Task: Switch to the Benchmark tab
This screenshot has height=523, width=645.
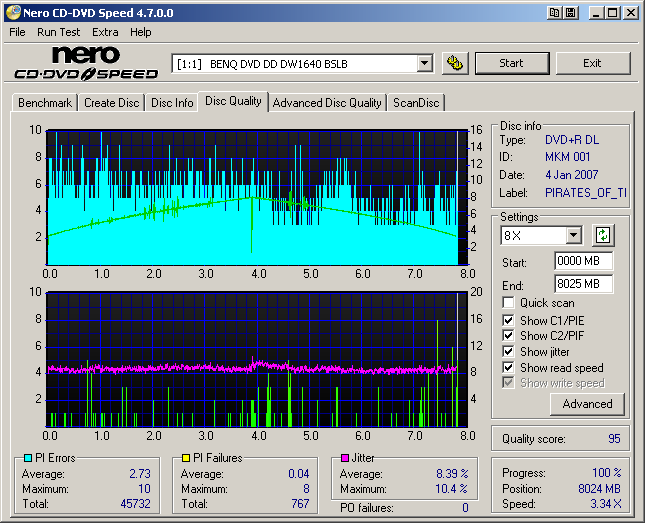Action: [45, 103]
